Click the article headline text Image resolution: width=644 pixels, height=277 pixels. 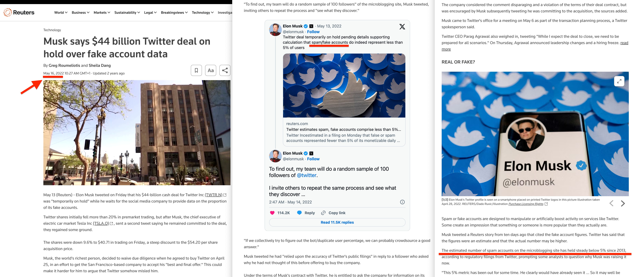click(x=127, y=48)
